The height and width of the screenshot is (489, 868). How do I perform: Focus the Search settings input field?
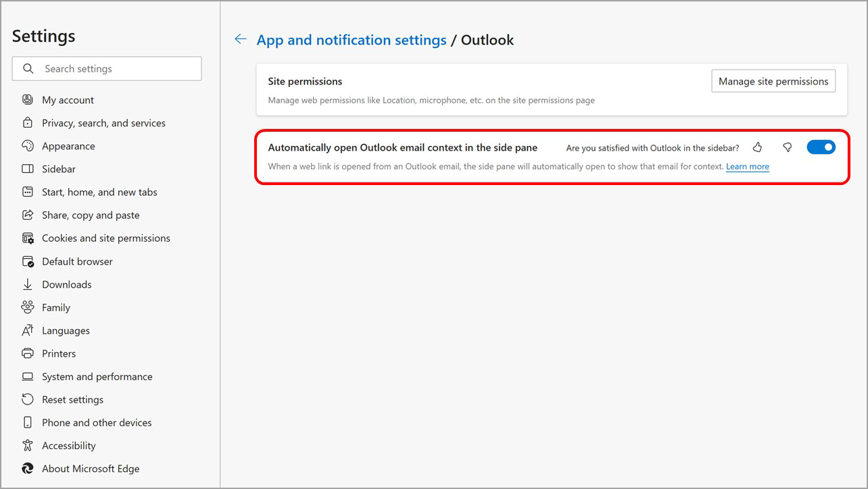(x=107, y=68)
